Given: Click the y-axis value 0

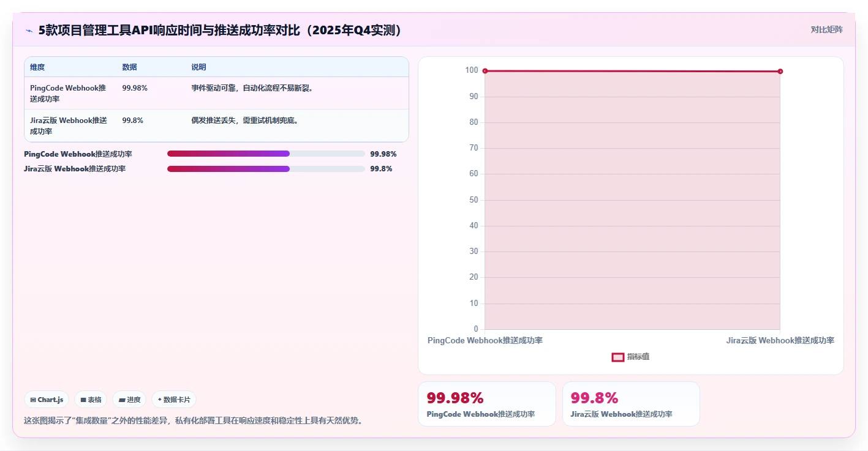Looking at the screenshot, I should click(476, 329).
